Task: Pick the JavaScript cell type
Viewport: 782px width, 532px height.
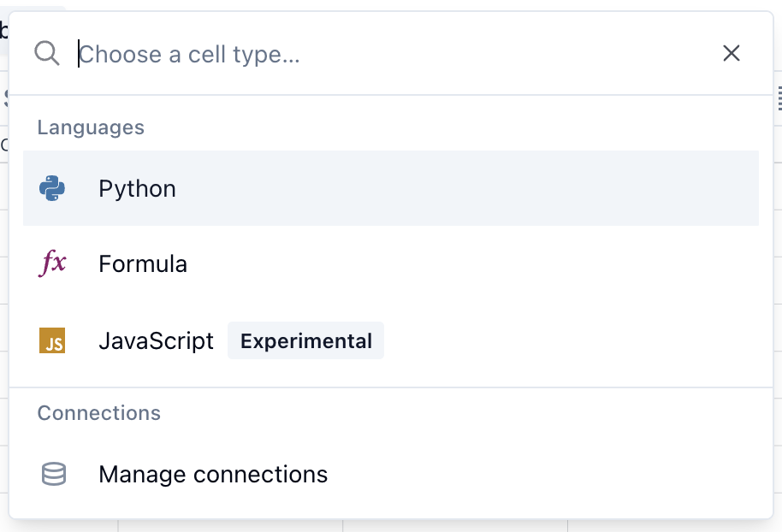Action: 156,341
